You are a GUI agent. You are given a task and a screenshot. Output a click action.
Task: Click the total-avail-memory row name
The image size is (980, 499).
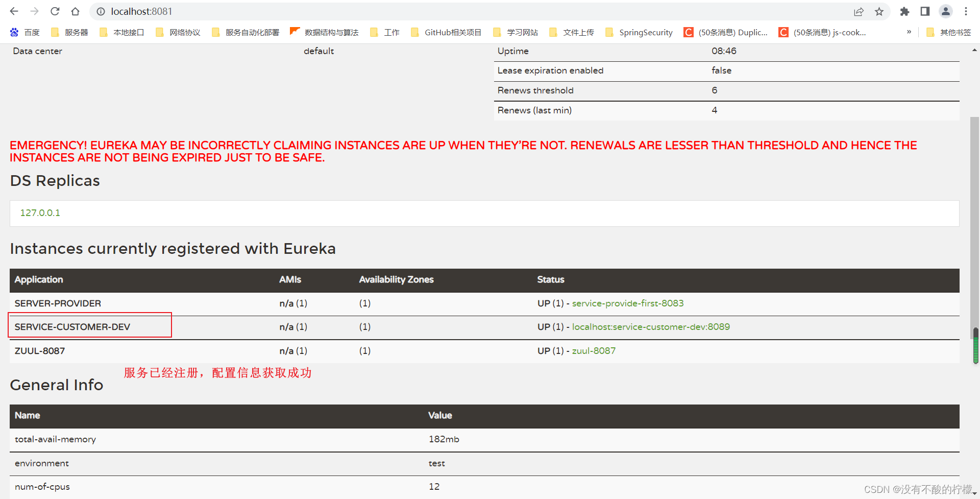click(x=55, y=439)
